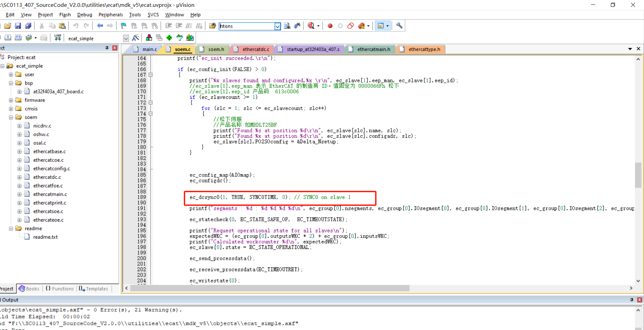Collapse the readme folder
Screen dimensions: 644x330
(11, 228)
